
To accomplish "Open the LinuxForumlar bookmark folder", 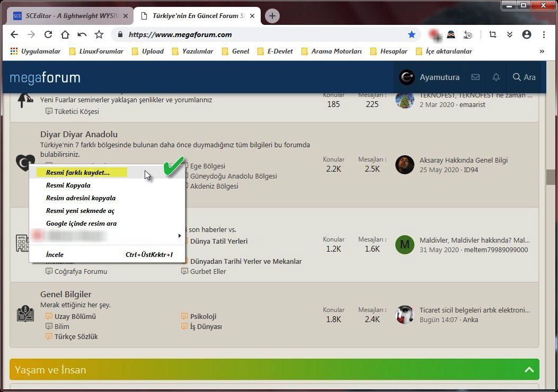I will (96, 51).
